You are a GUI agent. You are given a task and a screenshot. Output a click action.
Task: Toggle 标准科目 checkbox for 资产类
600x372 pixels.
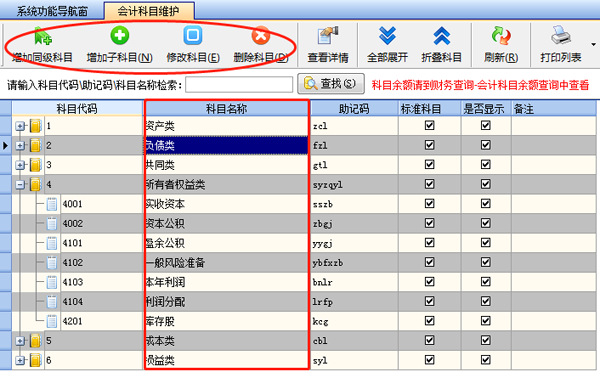point(429,125)
